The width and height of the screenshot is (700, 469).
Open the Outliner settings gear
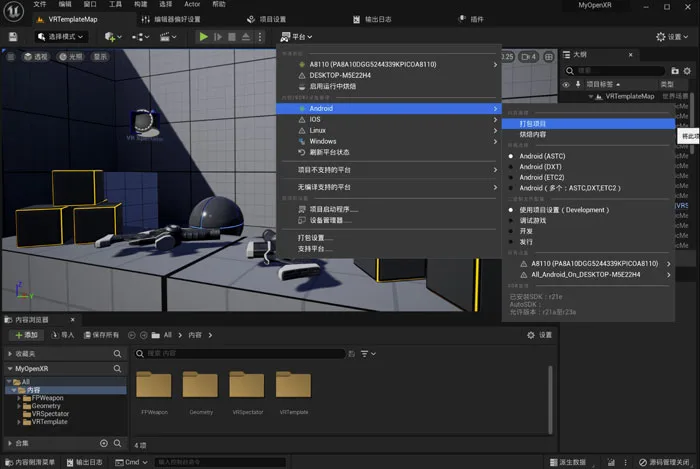pos(687,71)
